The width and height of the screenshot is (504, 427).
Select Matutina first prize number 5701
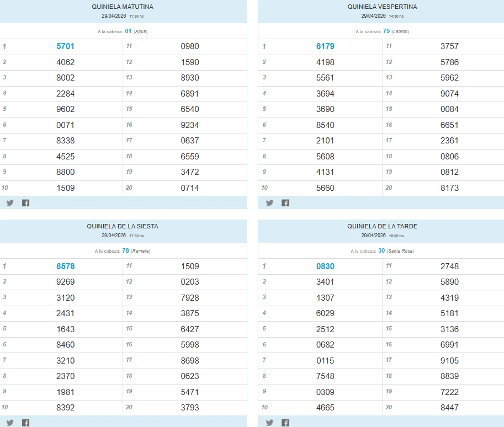click(x=65, y=46)
